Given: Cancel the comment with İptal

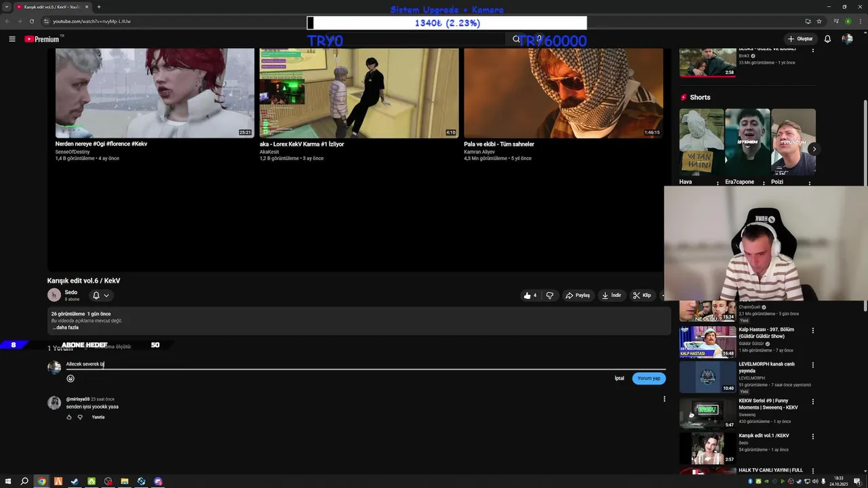Looking at the screenshot, I should click(x=619, y=378).
